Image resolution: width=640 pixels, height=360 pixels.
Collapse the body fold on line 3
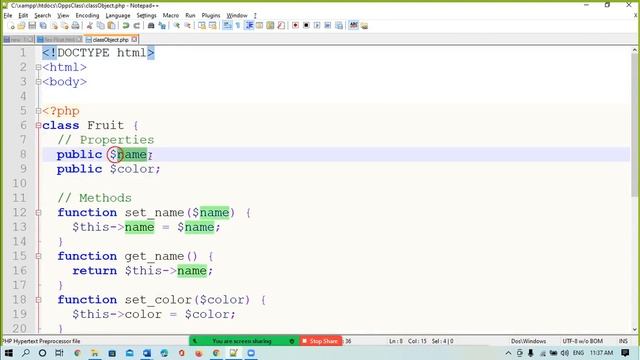tap(38, 82)
